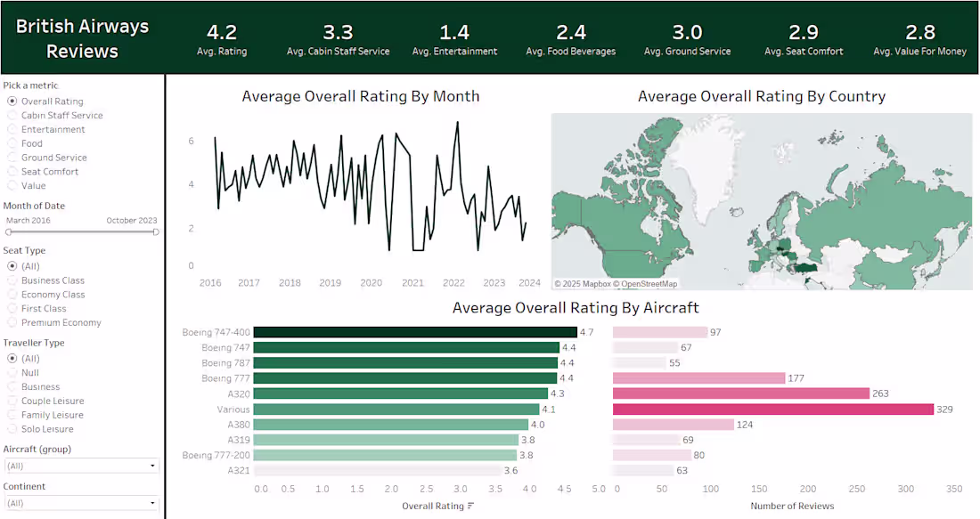Filter seat type to Premium Economy
Viewport: 980px width, 519px height.
12,322
